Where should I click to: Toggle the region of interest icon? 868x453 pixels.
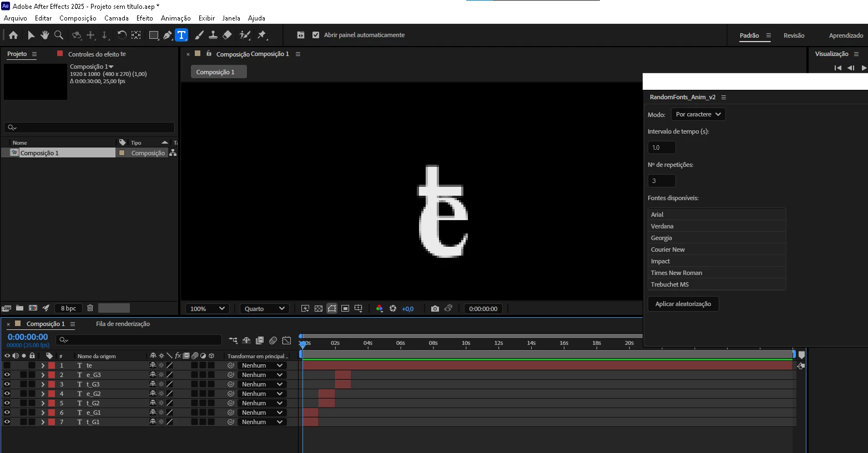click(x=345, y=309)
